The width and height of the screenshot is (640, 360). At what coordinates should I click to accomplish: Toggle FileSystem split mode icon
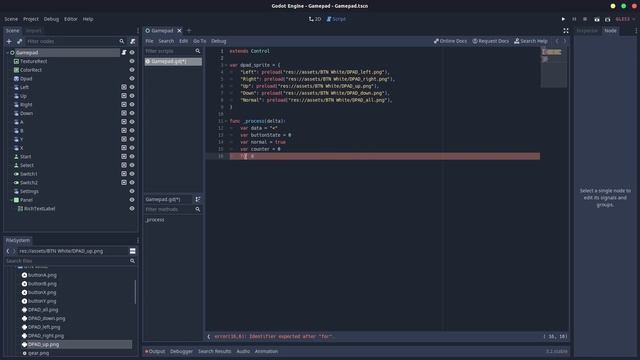click(132, 251)
